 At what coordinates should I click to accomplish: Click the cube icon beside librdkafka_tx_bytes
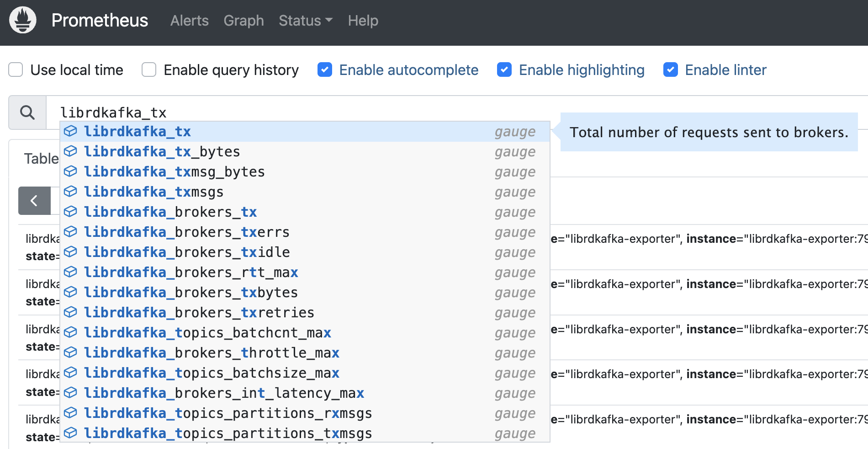[70, 151]
